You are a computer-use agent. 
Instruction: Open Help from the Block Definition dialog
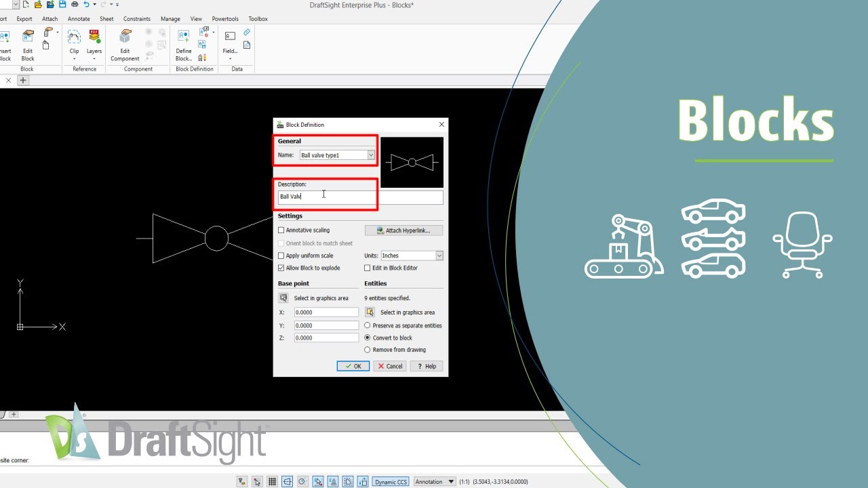pos(427,366)
